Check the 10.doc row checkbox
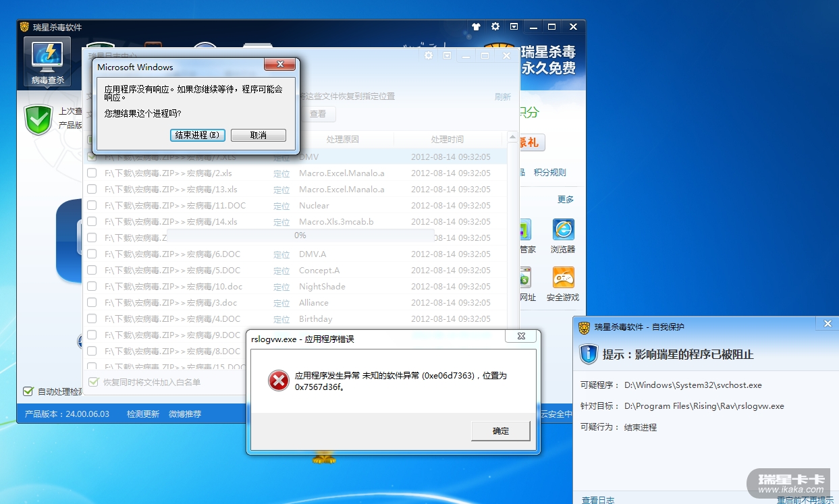Screen dimensions: 839x504 pos(92,286)
